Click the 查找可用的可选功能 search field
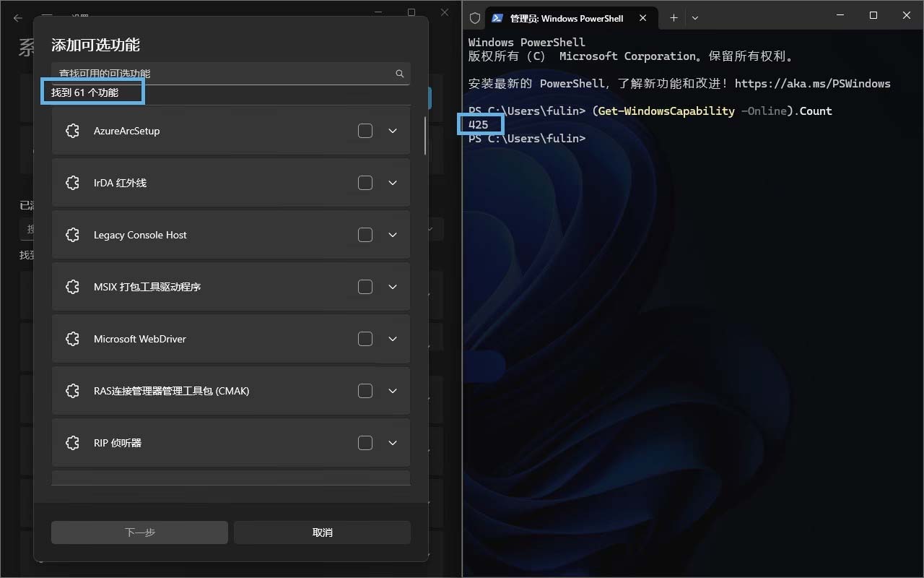The width and height of the screenshot is (924, 578). (231, 74)
